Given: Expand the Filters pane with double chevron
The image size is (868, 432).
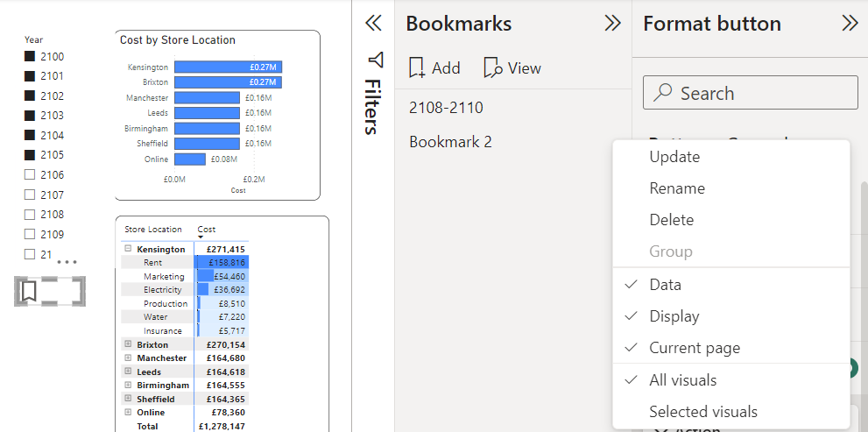Looking at the screenshot, I should (374, 24).
